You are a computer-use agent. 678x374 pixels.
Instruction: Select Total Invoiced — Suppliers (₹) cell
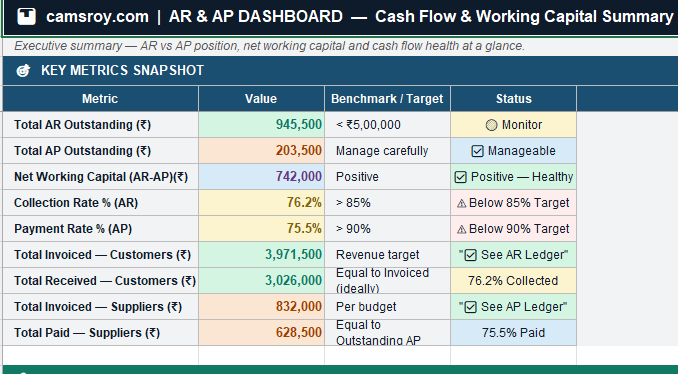tap(100, 307)
